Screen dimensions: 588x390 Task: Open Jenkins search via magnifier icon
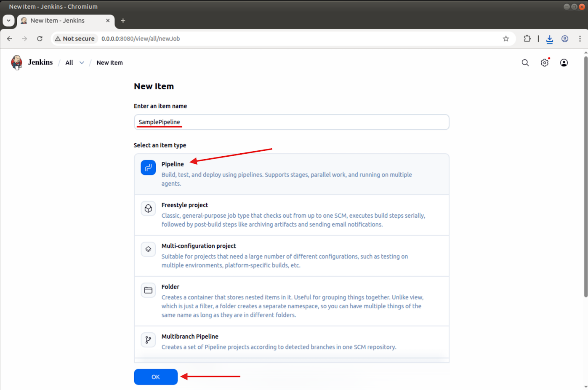pos(525,63)
